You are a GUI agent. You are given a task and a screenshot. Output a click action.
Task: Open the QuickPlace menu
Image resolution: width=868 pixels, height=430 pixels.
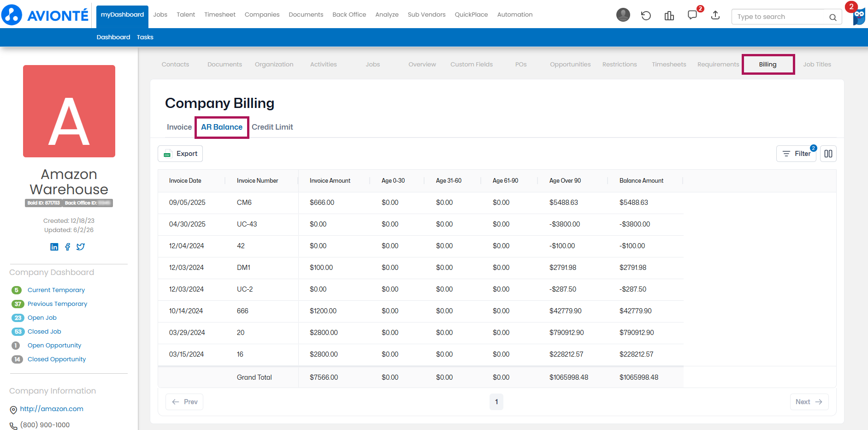click(x=471, y=15)
